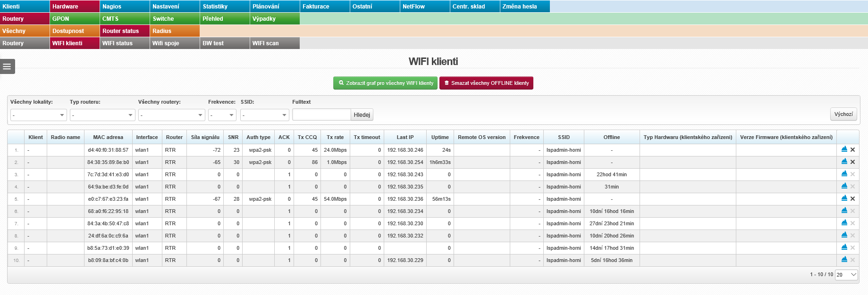Delete offline client 24:df:6a:0c:c9:6a
Image resolution: width=868 pixels, height=295 pixels.
pyautogui.click(x=853, y=236)
